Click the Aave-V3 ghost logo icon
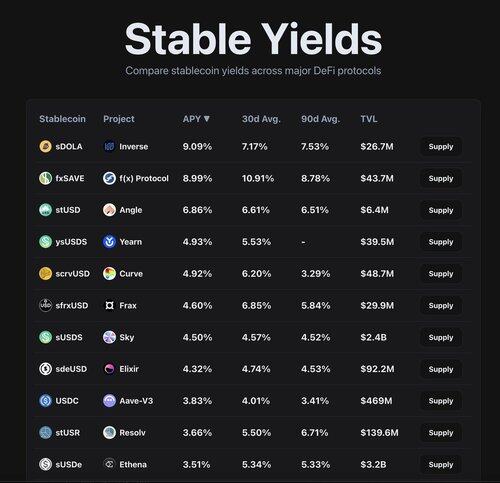500x483 pixels. coord(109,401)
